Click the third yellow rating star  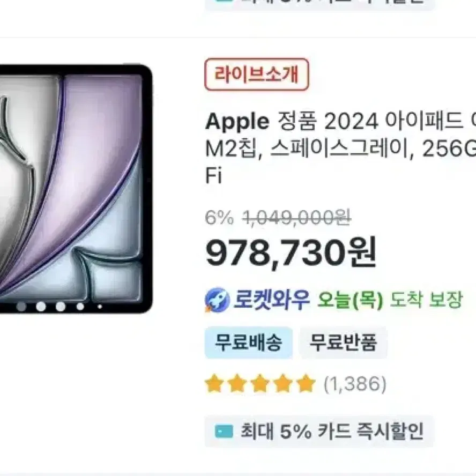pos(260,384)
